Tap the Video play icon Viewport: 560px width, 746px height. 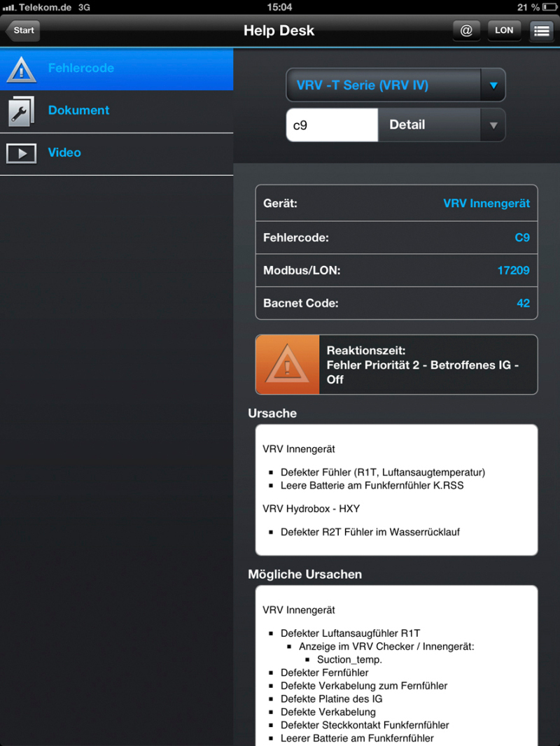coord(22,153)
